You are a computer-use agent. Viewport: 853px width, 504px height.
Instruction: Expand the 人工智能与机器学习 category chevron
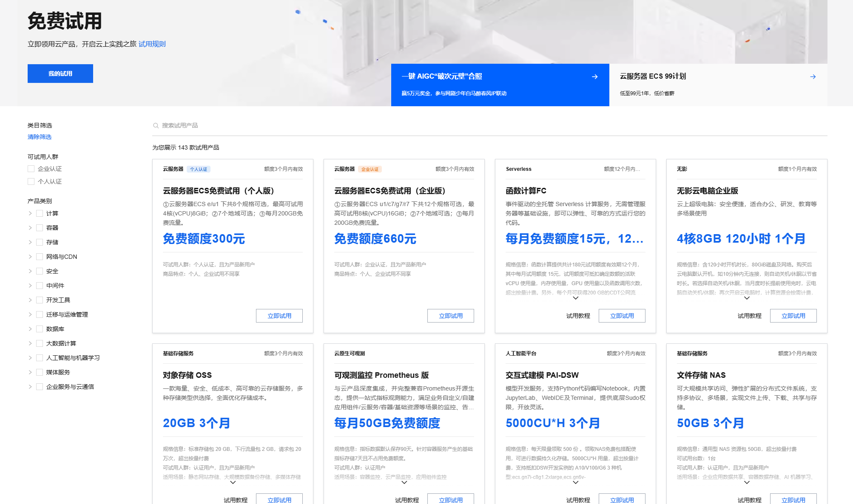[x=30, y=358]
